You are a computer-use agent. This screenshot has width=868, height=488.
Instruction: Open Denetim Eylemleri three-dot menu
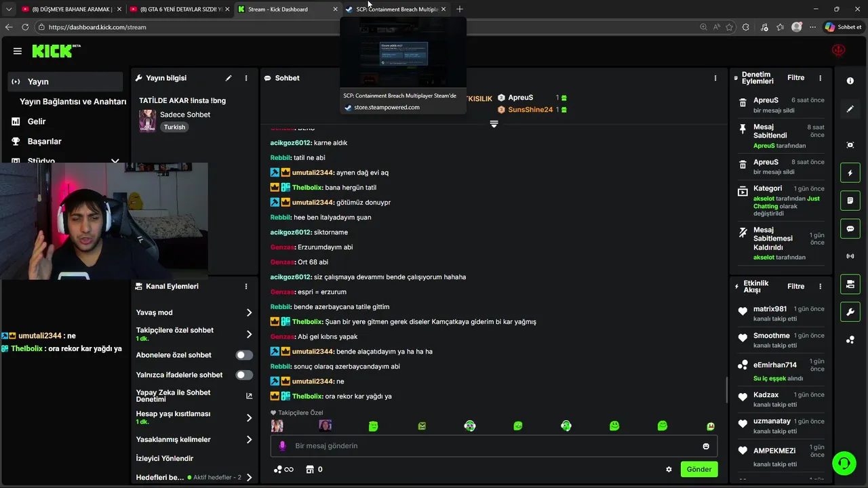pyautogui.click(x=820, y=78)
